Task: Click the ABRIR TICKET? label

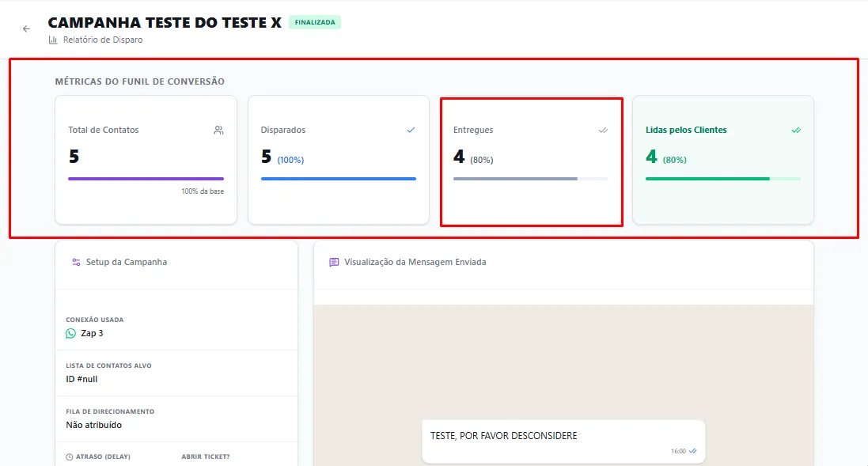Action: (x=206, y=457)
